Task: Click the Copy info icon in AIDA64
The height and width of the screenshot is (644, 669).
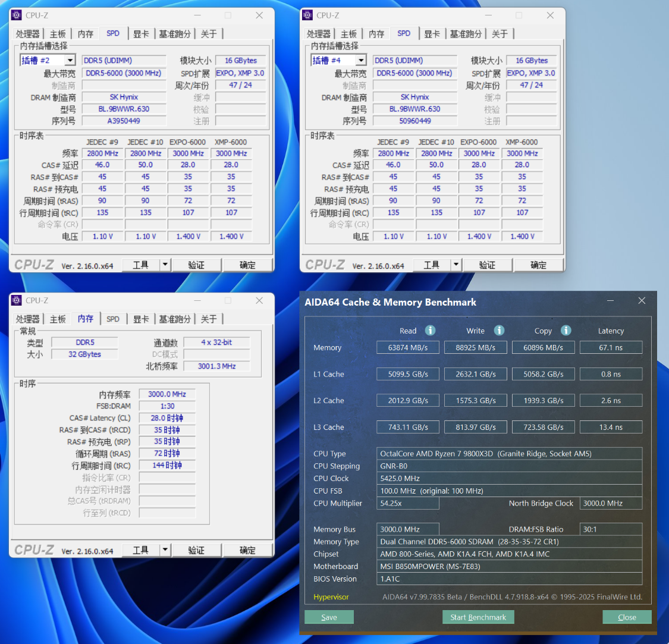Action: [566, 330]
